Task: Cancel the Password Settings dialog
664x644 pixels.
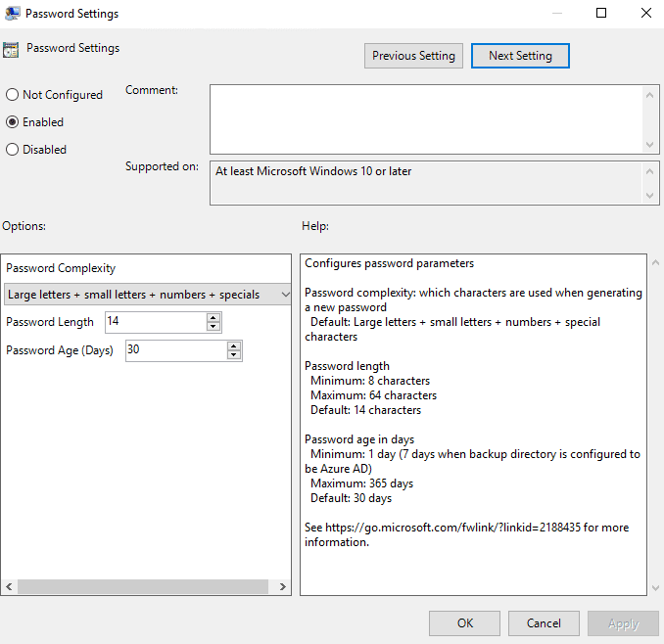Action: pyautogui.click(x=544, y=623)
